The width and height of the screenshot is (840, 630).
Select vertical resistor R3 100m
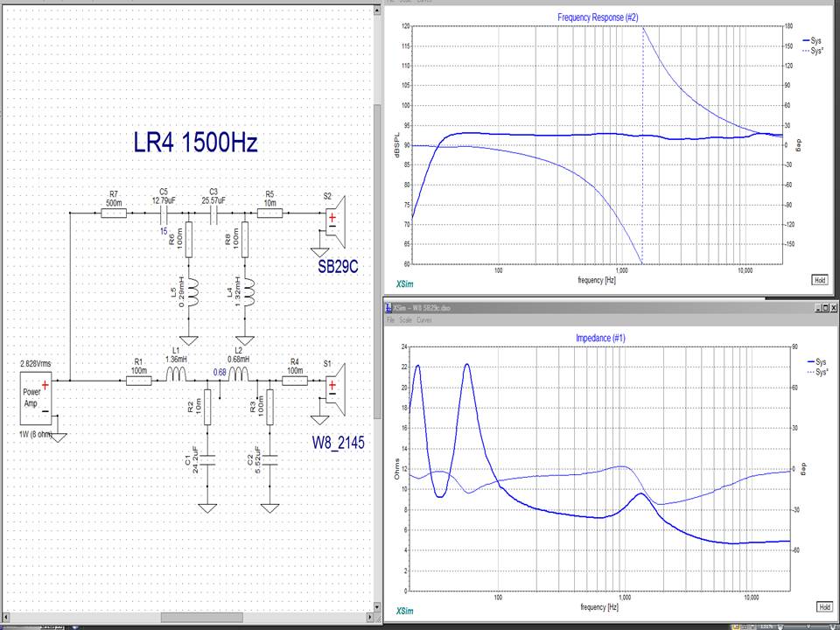pos(269,407)
